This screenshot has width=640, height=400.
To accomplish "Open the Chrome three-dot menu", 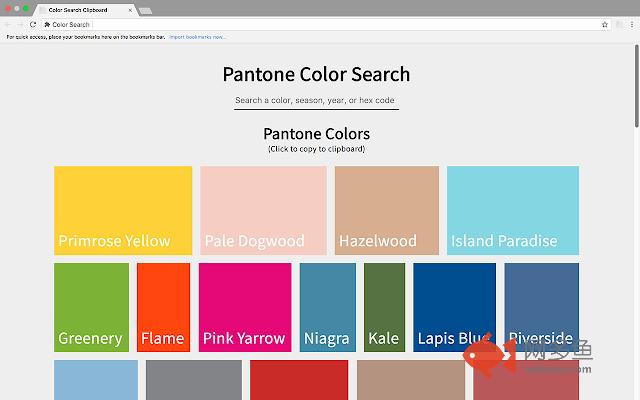I will pyautogui.click(x=632, y=24).
